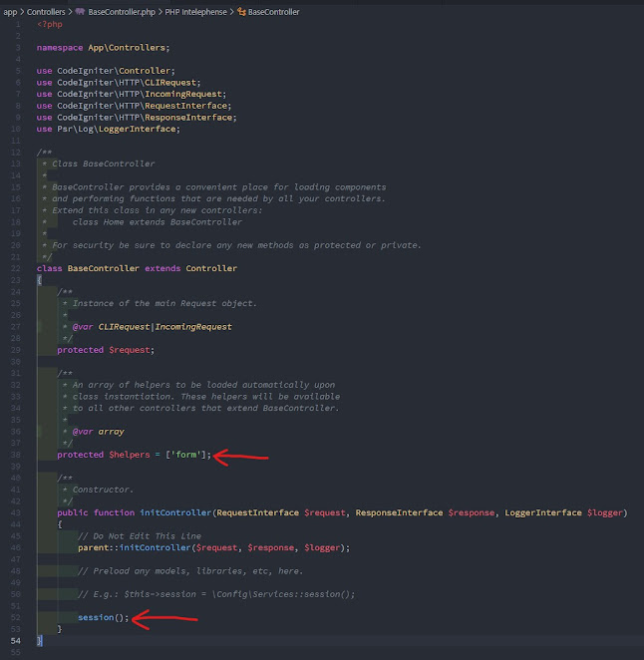Click line number 38 in the gutter
The image size is (644, 660).
pyautogui.click(x=16, y=455)
